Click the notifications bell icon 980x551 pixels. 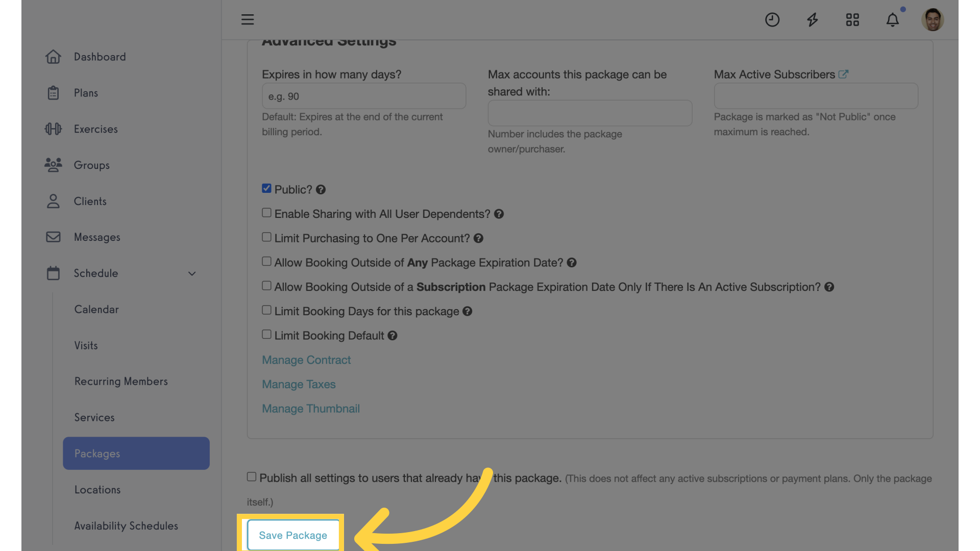coord(893,19)
